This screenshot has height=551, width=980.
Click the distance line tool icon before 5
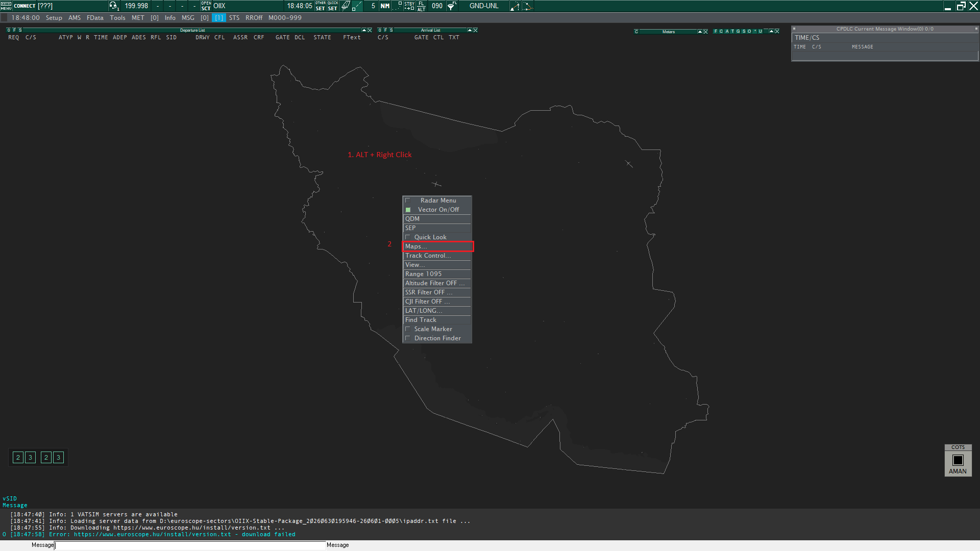coord(357,6)
